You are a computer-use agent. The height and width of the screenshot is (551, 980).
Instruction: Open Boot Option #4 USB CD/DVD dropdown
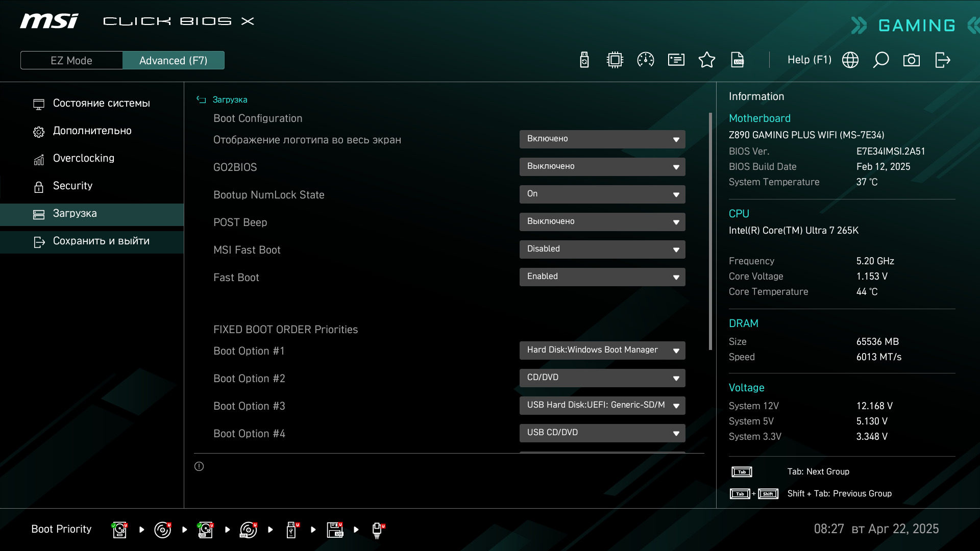point(602,433)
